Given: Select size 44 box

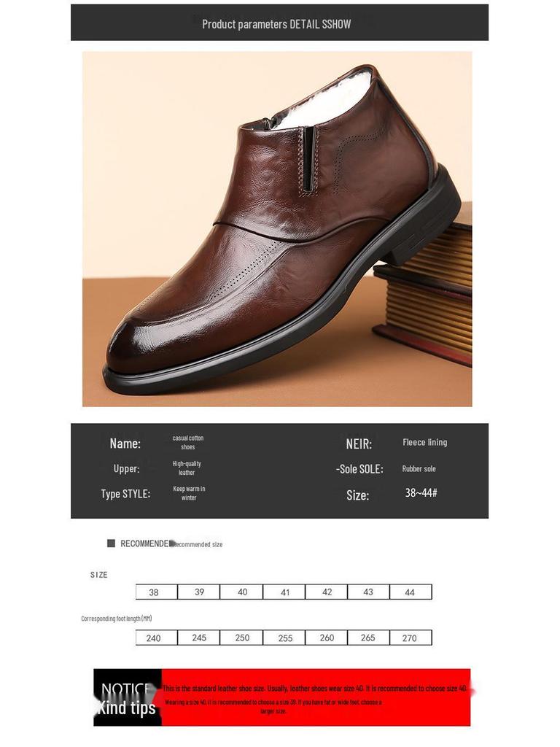Looking at the screenshot, I should pos(411,592).
